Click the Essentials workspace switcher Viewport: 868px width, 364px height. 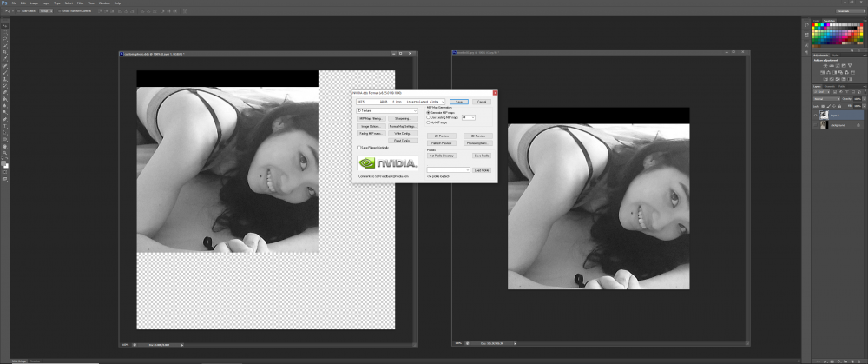pos(850,10)
